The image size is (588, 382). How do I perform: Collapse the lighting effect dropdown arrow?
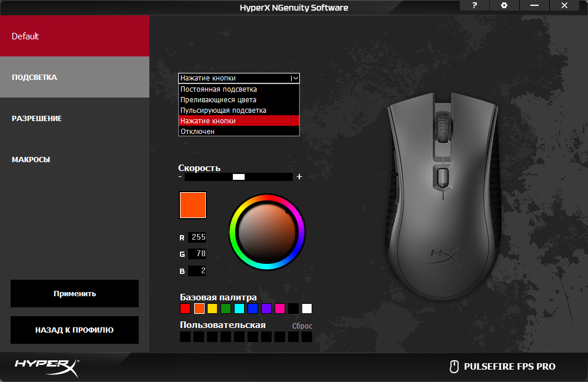tap(295, 78)
